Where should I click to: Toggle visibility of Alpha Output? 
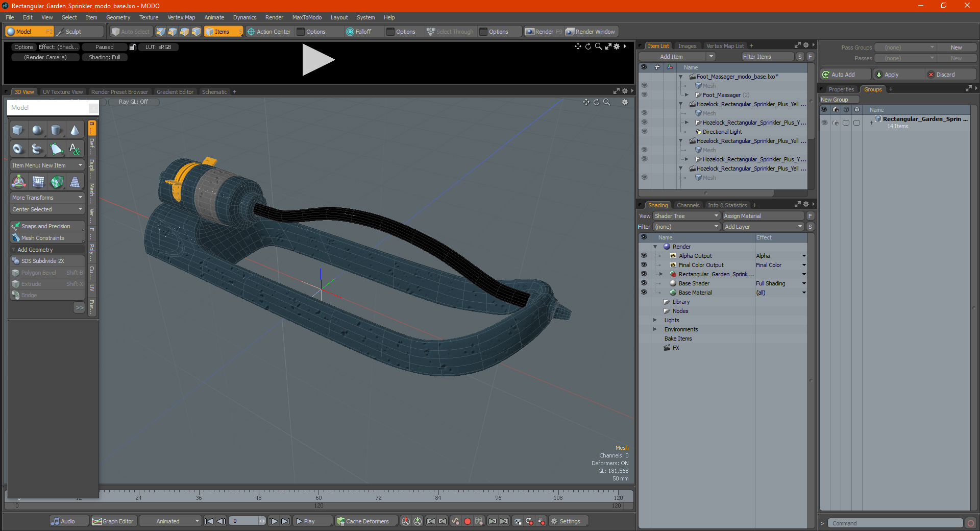coord(644,256)
